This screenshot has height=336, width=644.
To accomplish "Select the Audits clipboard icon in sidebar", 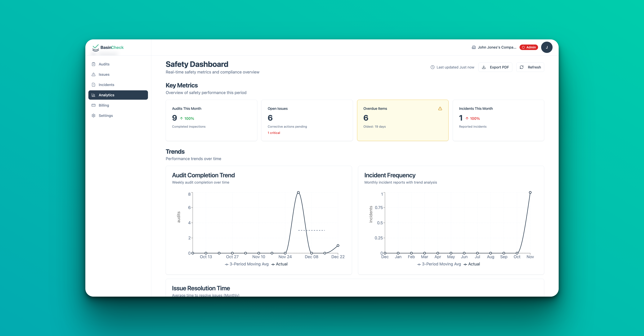I will coord(94,64).
